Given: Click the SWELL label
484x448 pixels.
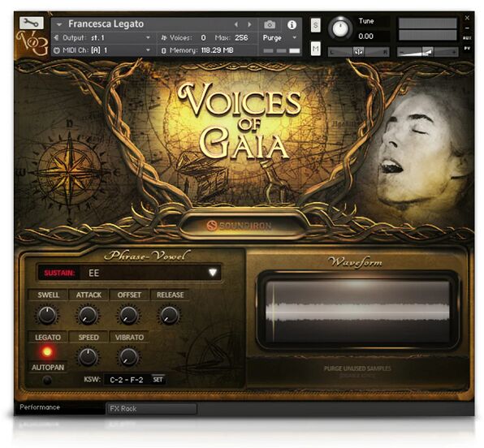Looking at the screenshot, I should click(48, 295).
